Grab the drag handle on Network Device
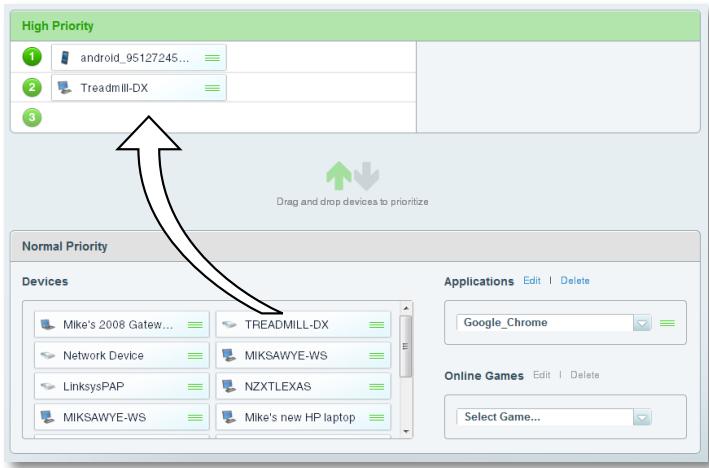The width and height of the screenshot is (709, 468). pyautogui.click(x=195, y=356)
